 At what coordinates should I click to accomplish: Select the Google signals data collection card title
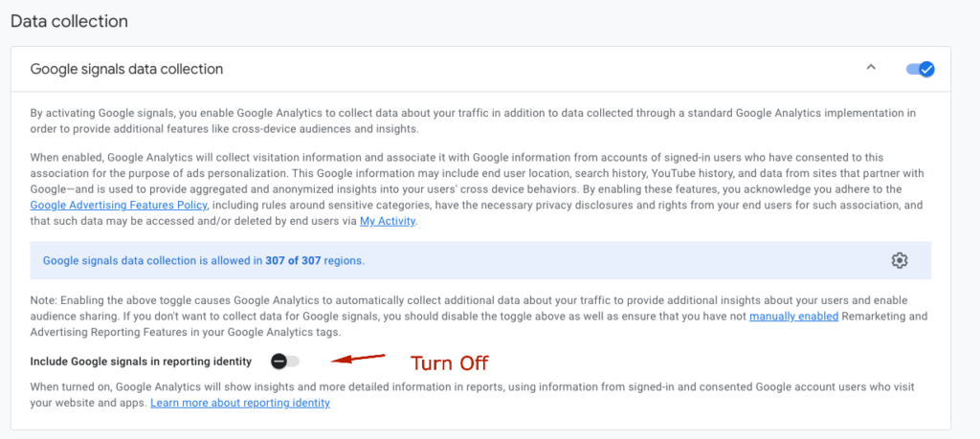127,69
